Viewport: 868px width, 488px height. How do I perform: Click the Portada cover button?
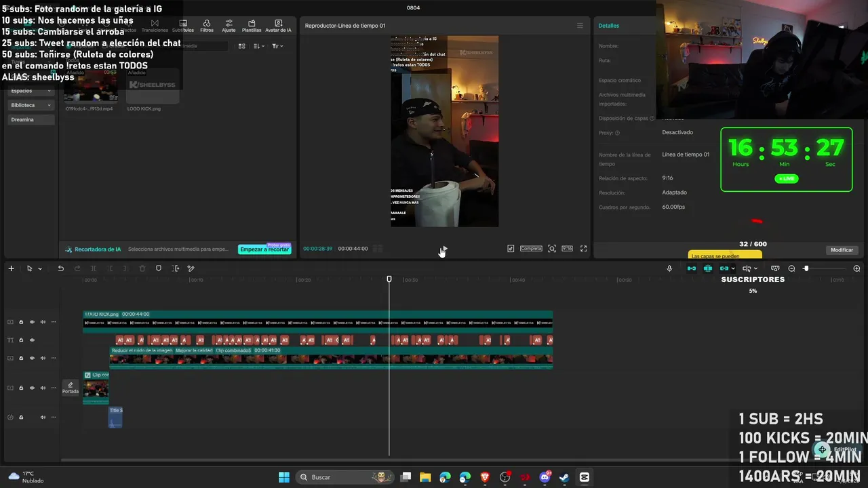pyautogui.click(x=71, y=388)
